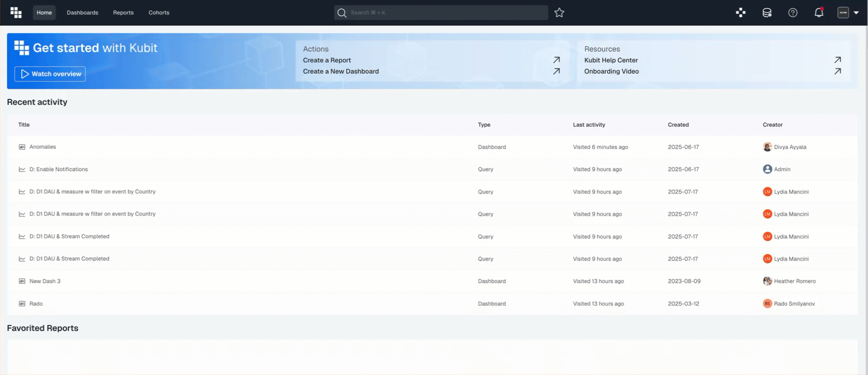868x375 pixels.
Task: Click the New Dash 3 dashboard icon
Action: (22, 281)
